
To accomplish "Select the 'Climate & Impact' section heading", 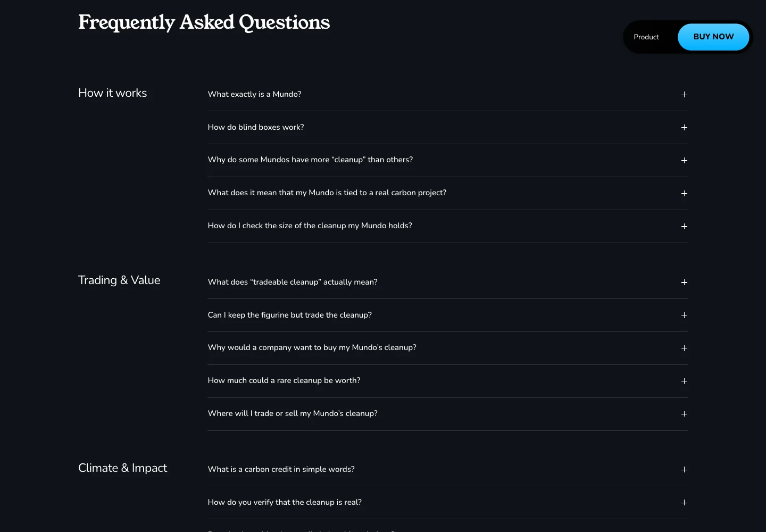I will point(122,468).
